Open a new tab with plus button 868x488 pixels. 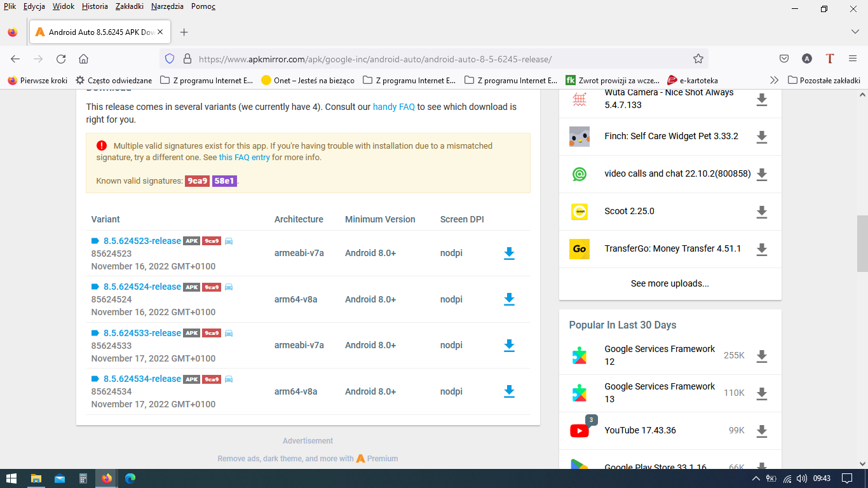click(184, 32)
